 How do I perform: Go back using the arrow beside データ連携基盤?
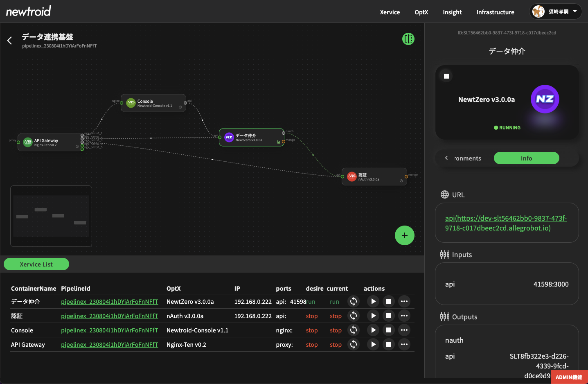[9, 40]
